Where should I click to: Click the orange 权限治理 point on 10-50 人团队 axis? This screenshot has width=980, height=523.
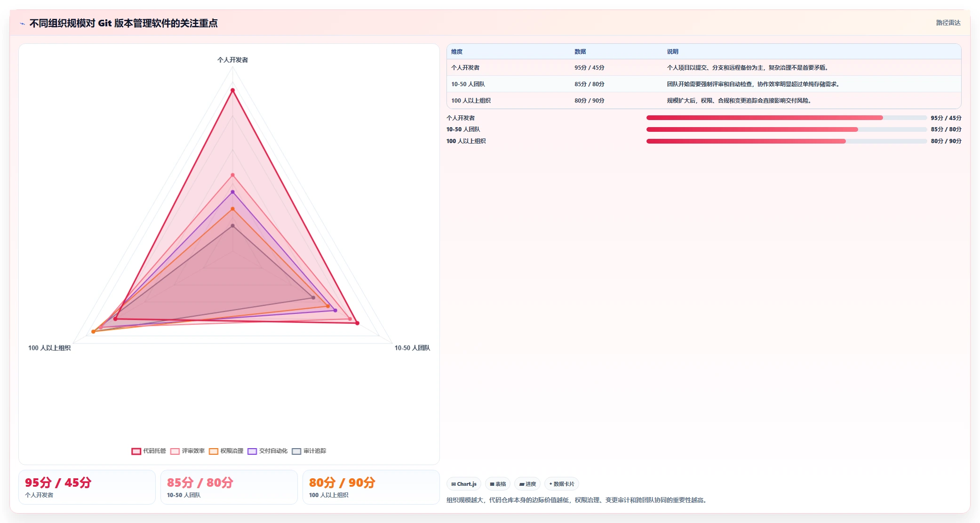click(x=328, y=306)
